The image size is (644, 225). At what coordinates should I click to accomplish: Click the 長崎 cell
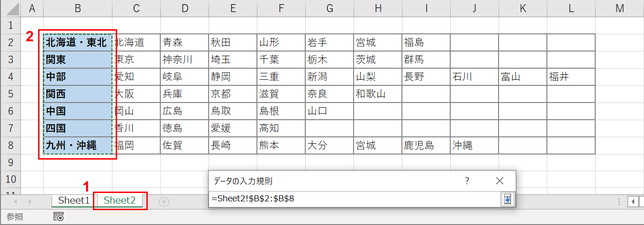click(233, 146)
